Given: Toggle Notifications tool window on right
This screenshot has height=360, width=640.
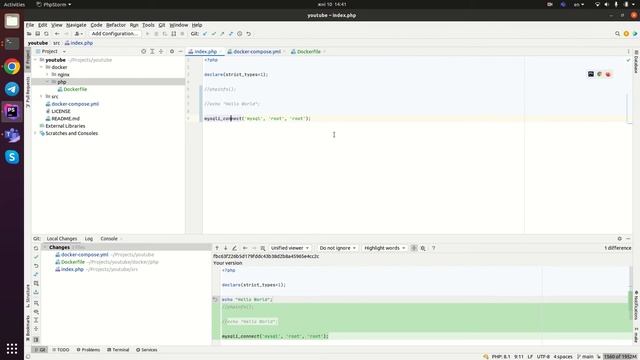Looking at the screenshot, I should (x=636, y=305).
